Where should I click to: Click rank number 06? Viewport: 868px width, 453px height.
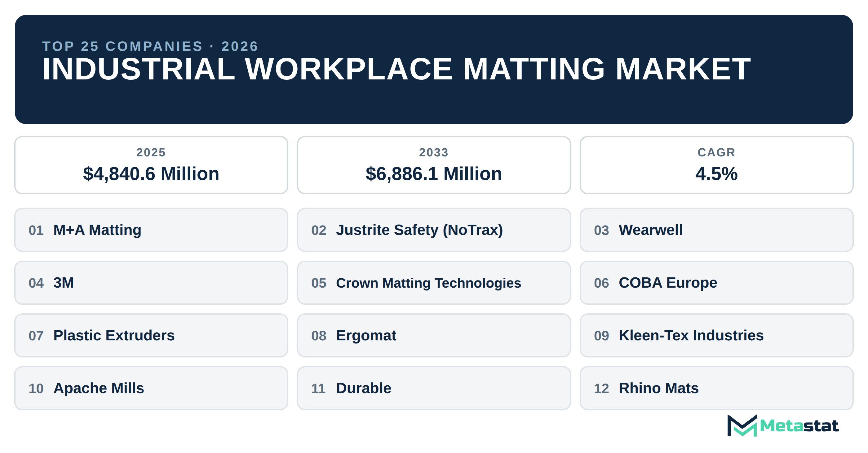click(601, 283)
